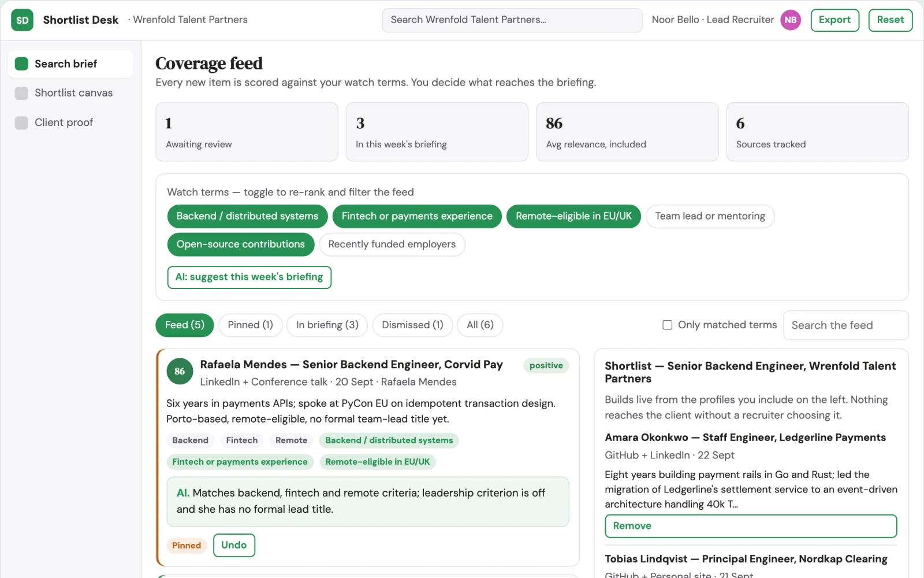Focus the Search Wrenfold Talent Partners field
924x578 pixels.
pyautogui.click(x=512, y=20)
